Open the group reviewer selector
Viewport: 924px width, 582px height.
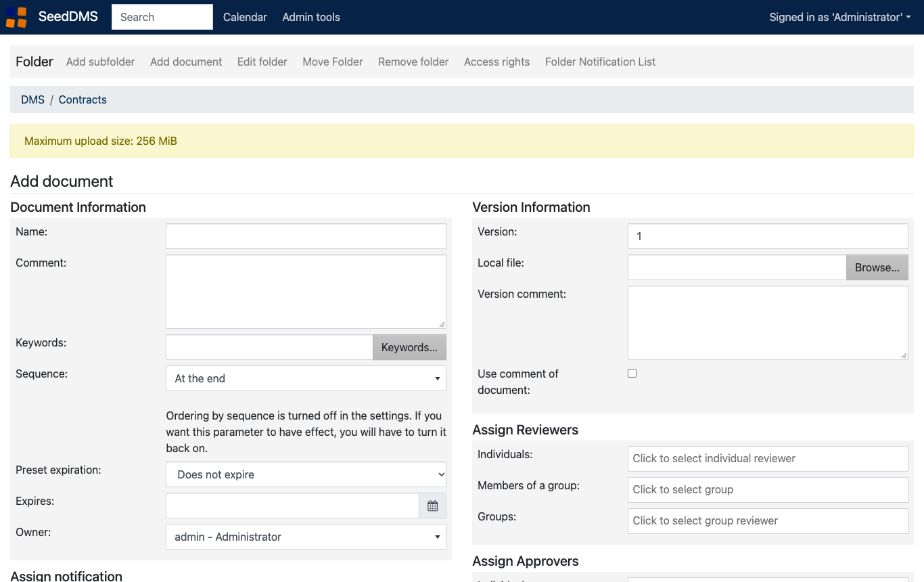768,520
